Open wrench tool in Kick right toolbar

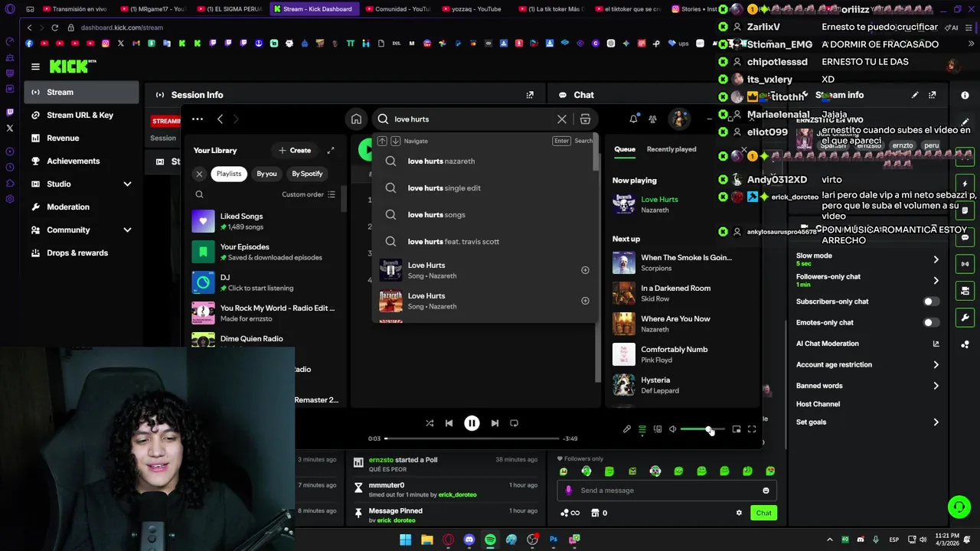click(x=965, y=318)
